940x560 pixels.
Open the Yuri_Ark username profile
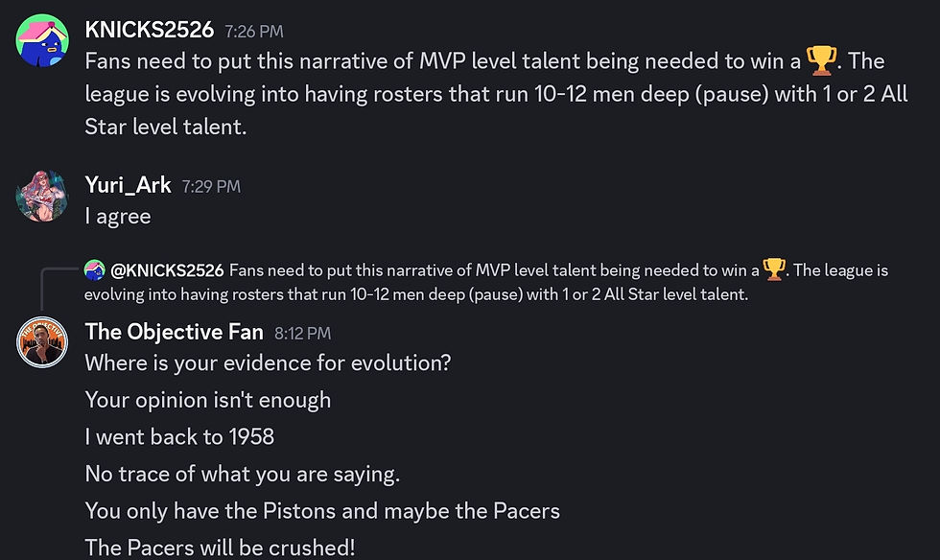click(128, 185)
